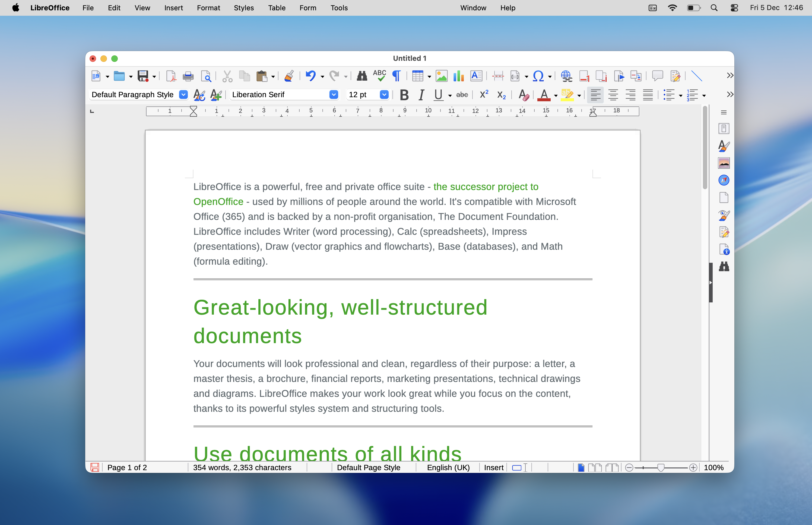Toggle bold formatting
The width and height of the screenshot is (812, 525).
tap(404, 95)
